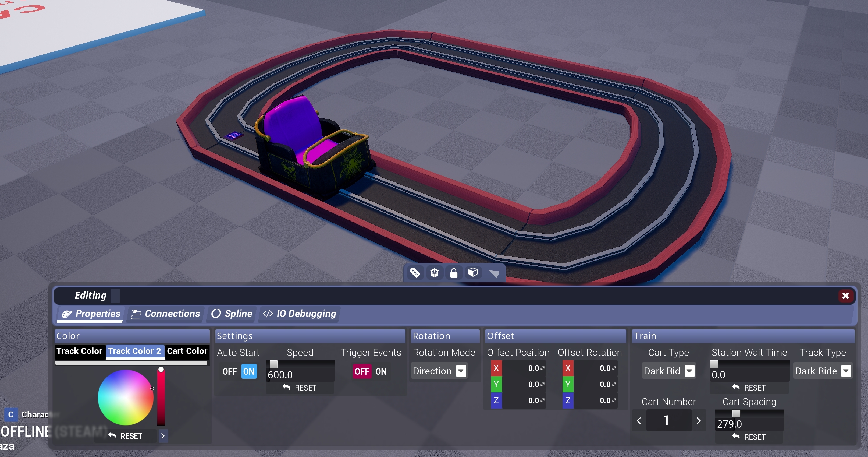Click the Cart Number value 1
This screenshot has height=457, width=868.
[x=669, y=421]
